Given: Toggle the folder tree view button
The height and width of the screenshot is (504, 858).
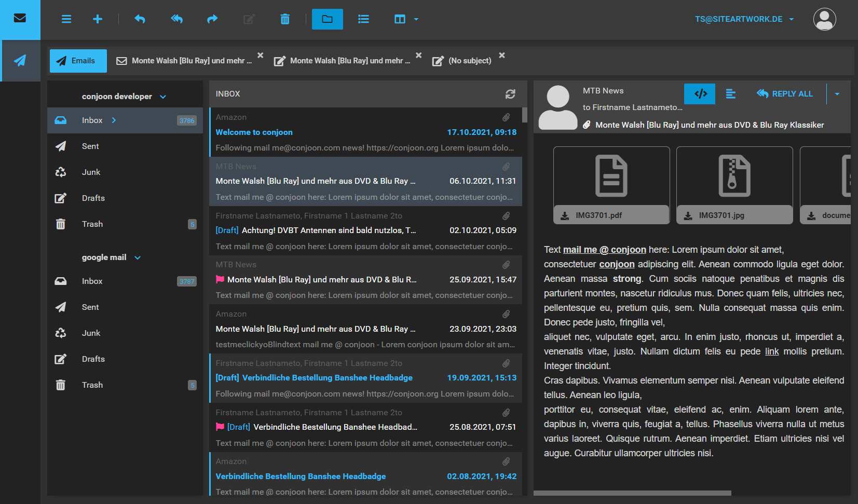Looking at the screenshot, I should click(x=327, y=19).
